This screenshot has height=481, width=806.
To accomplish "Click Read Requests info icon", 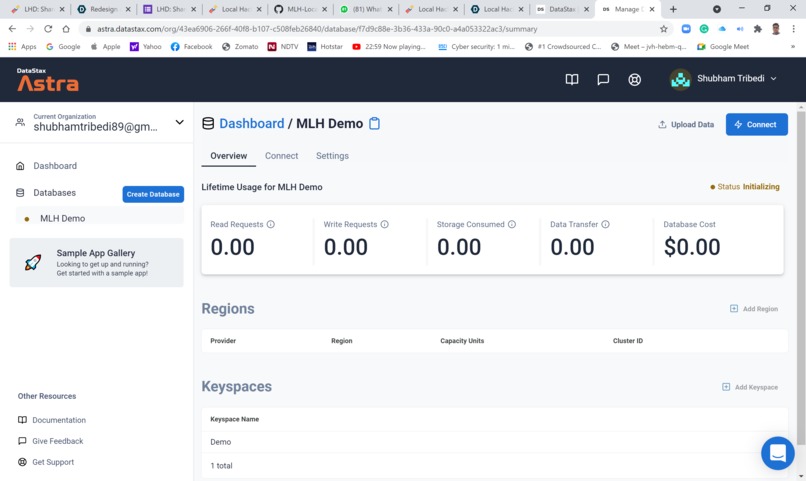I will pos(271,224).
